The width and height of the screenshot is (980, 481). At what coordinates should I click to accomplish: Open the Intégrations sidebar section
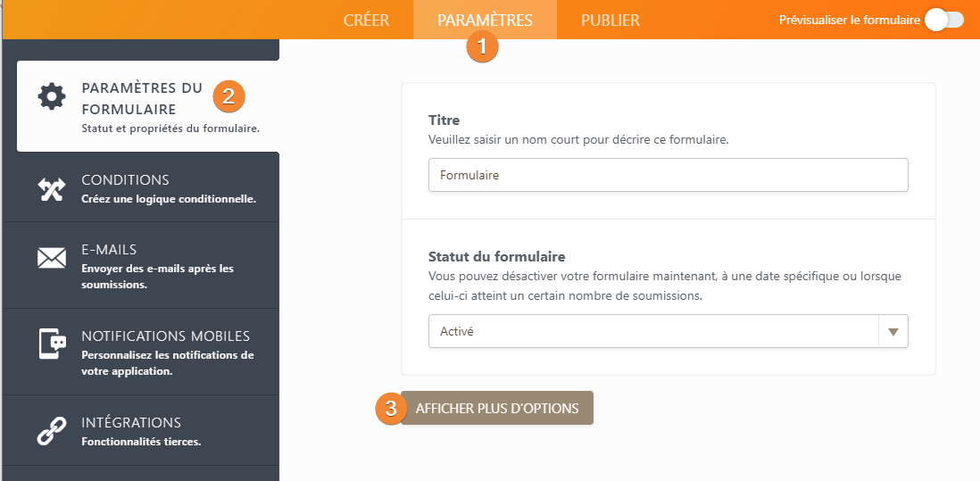pos(141,430)
